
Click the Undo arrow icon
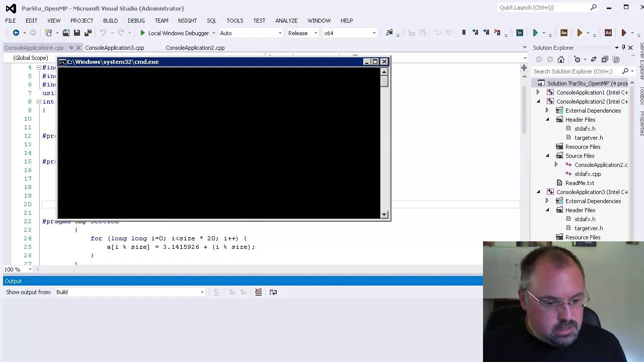point(103,33)
